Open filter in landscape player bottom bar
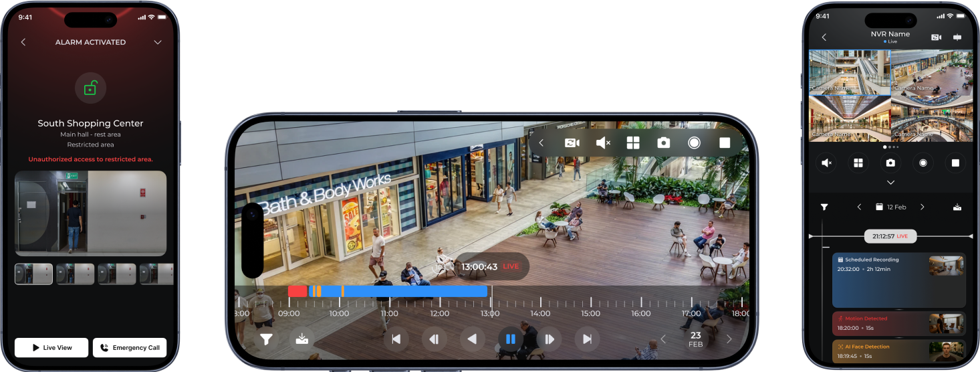The width and height of the screenshot is (980, 372). tap(266, 339)
